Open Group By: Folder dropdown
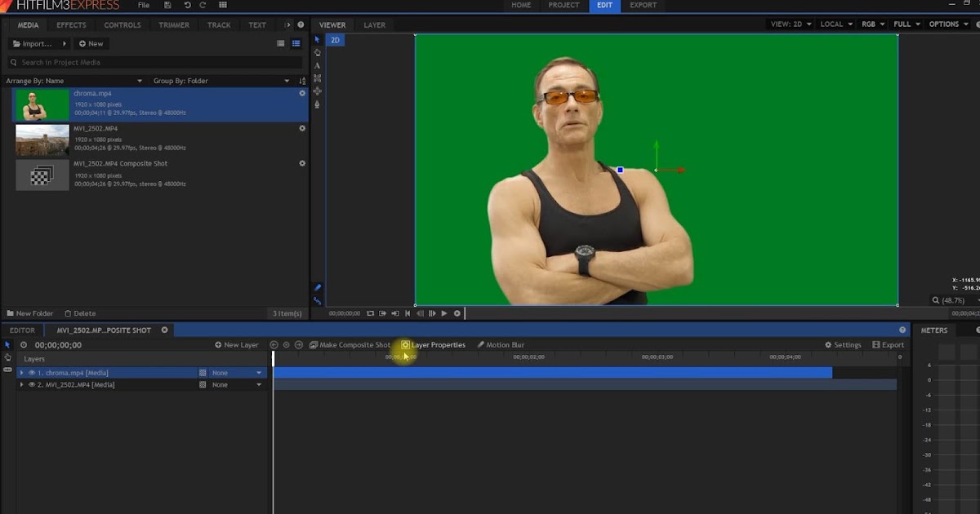Image resolution: width=980 pixels, height=514 pixels. coord(221,81)
